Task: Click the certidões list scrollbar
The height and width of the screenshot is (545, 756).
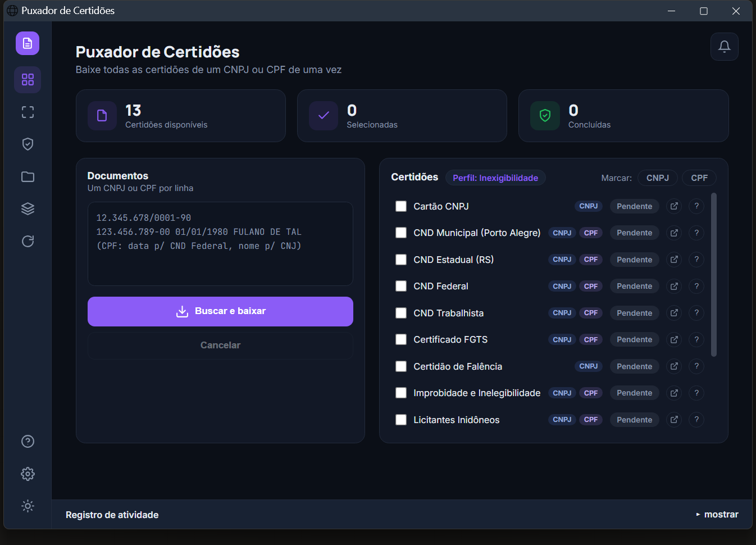Action: [714, 275]
